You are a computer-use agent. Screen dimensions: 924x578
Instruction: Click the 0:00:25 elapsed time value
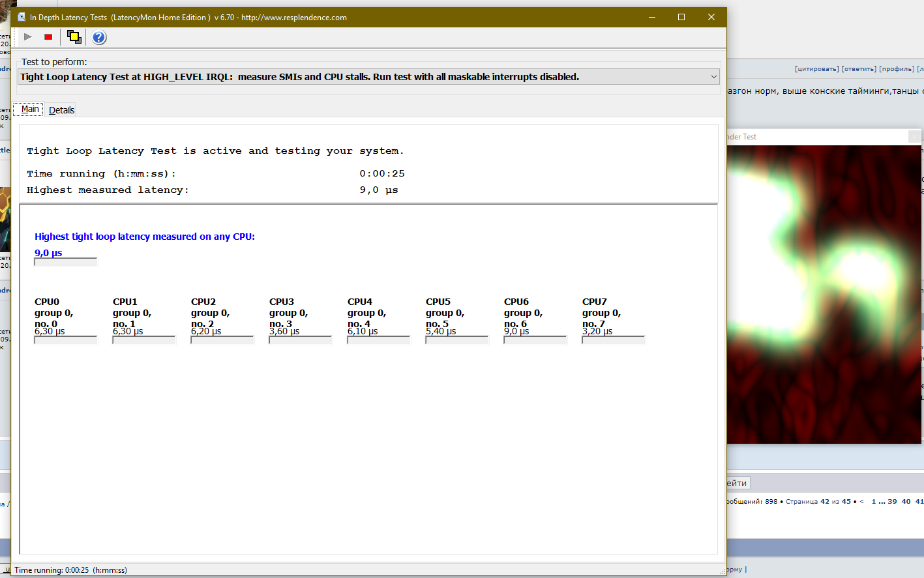[x=382, y=174]
